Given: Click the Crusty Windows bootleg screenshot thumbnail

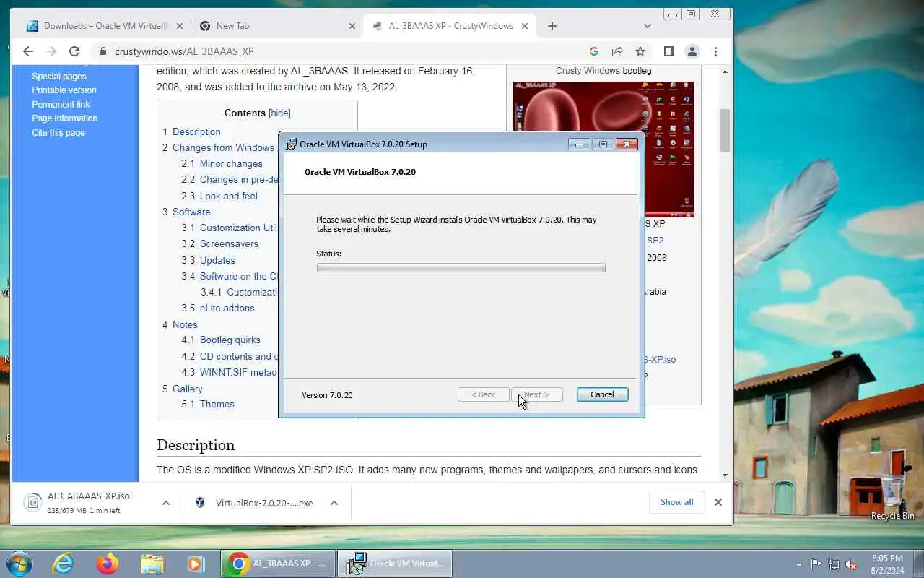Looking at the screenshot, I should coord(603,149).
